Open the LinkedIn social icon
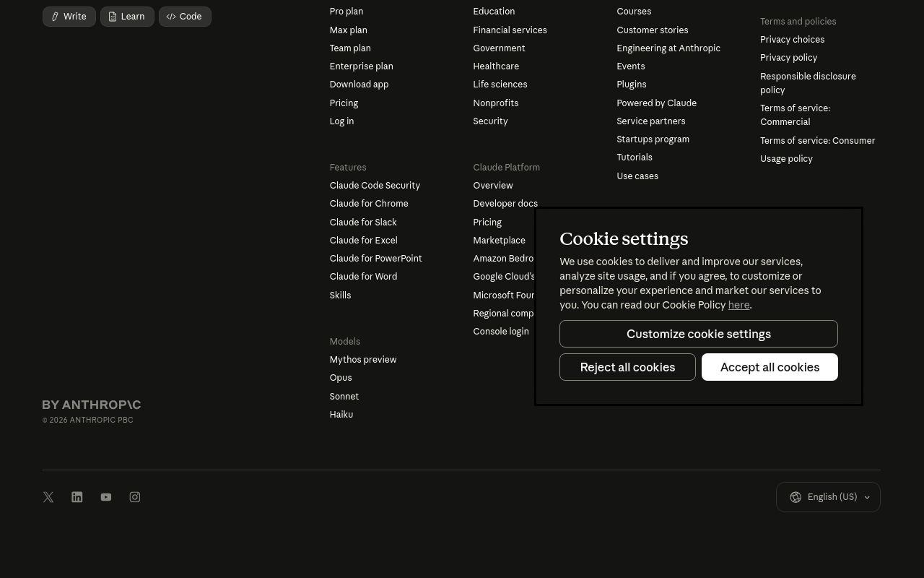The height and width of the screenshot is (578, 924). pyautogui.click(x=77, y=497)
